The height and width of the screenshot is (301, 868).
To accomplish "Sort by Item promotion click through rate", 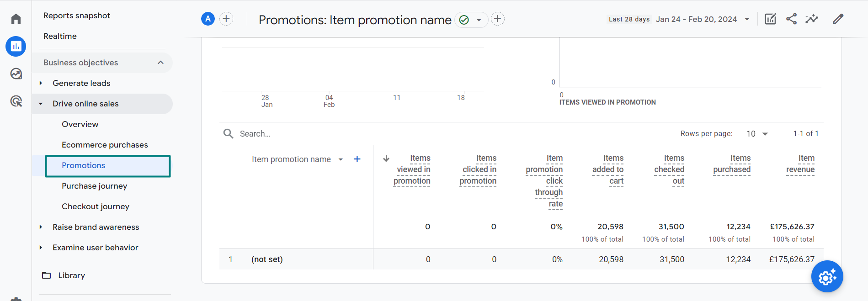I will click(544, 181).
